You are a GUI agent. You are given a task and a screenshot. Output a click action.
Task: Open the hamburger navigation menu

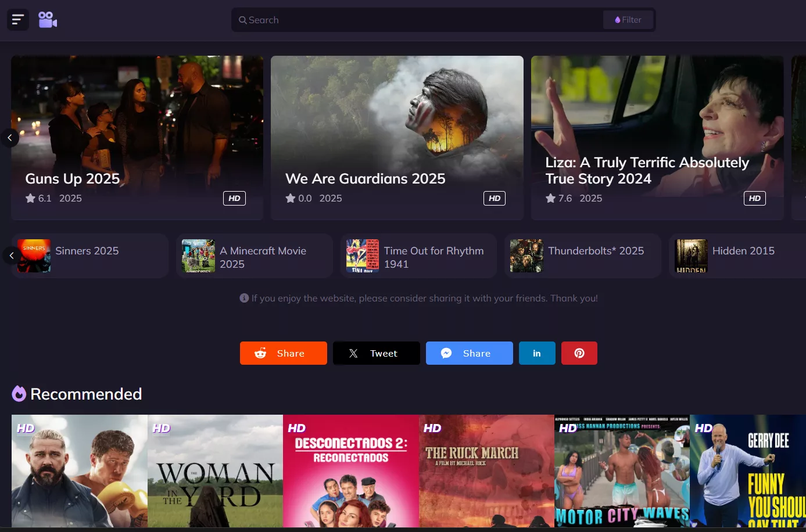17,19
